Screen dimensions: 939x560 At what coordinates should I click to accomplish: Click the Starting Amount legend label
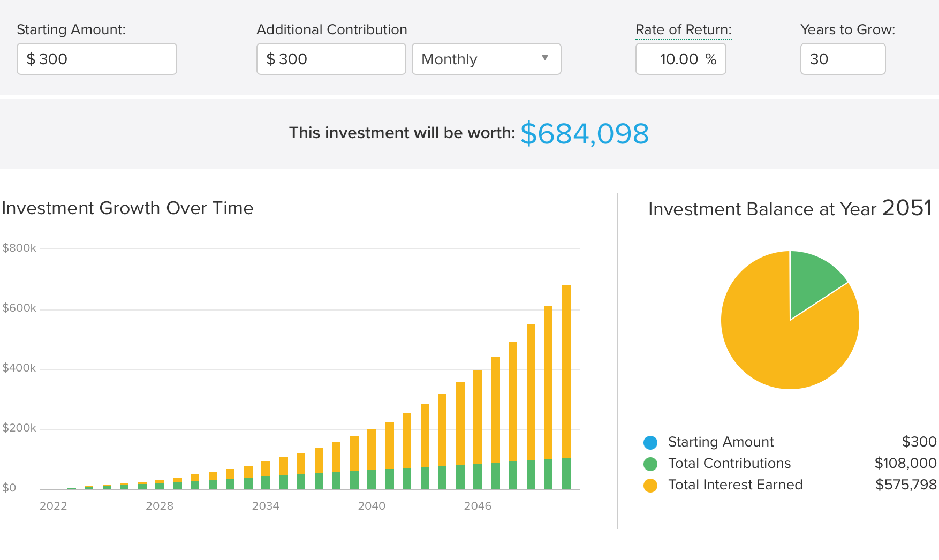click(721, 442)
